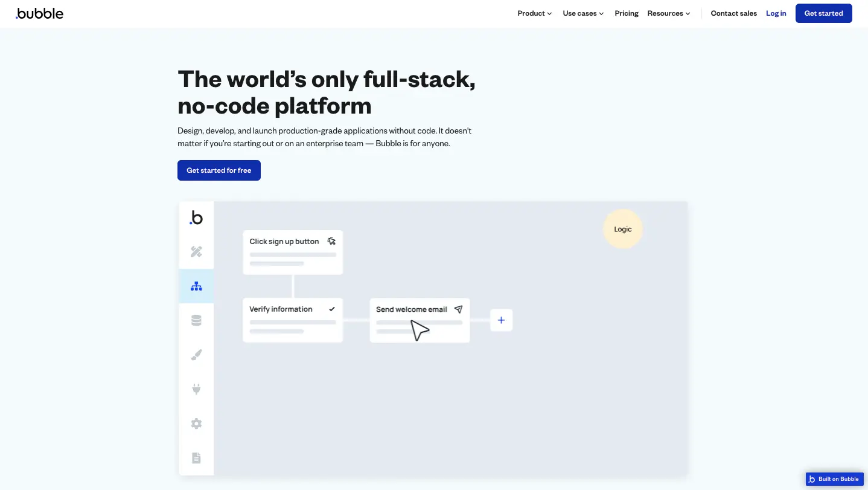Select the 'Verify information' workflow card

point(293,320)
